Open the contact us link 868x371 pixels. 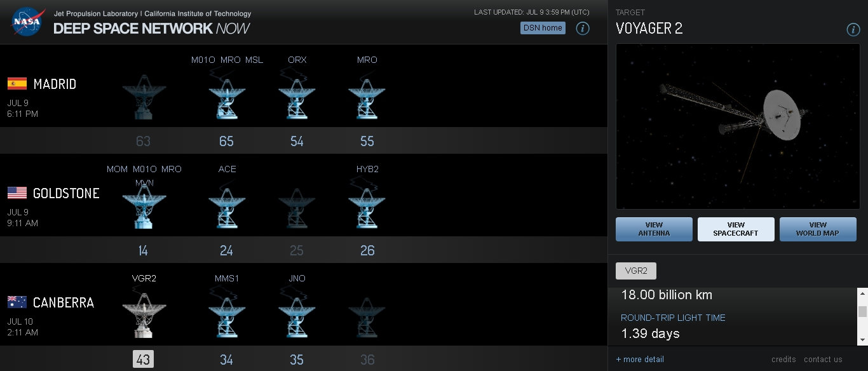point(823,360)
